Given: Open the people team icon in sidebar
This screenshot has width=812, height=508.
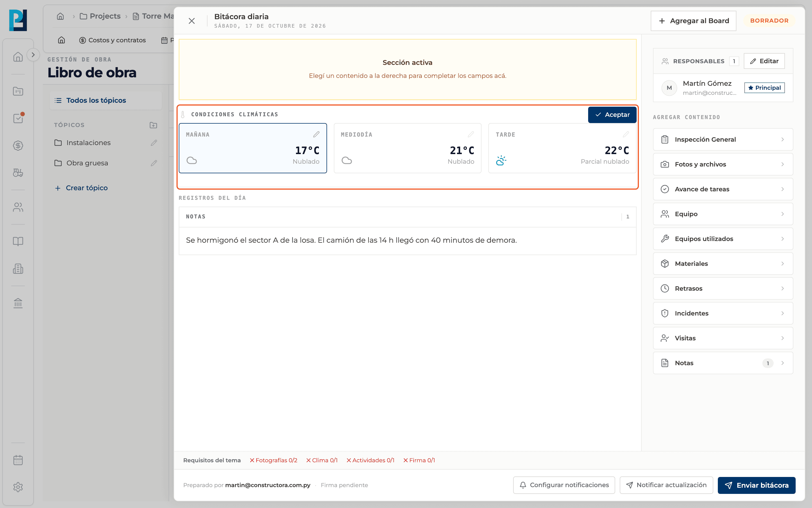Looking at the screenshot, I should point(18,207).
